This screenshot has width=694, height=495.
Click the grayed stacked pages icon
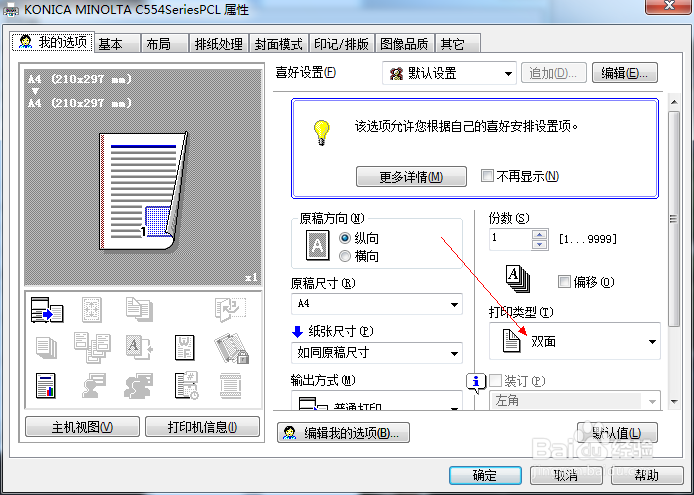(x=46, y=348)
